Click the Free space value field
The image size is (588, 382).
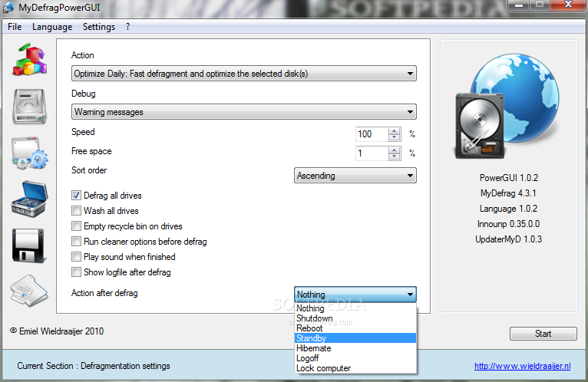tap(372, 153)
